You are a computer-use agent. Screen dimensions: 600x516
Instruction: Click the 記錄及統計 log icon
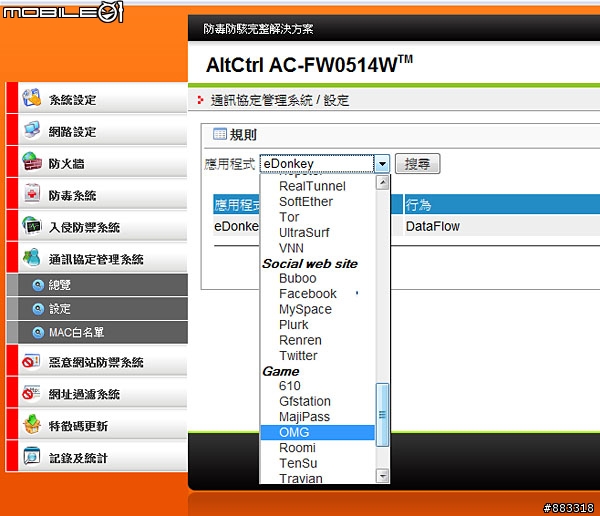(31, 456)
